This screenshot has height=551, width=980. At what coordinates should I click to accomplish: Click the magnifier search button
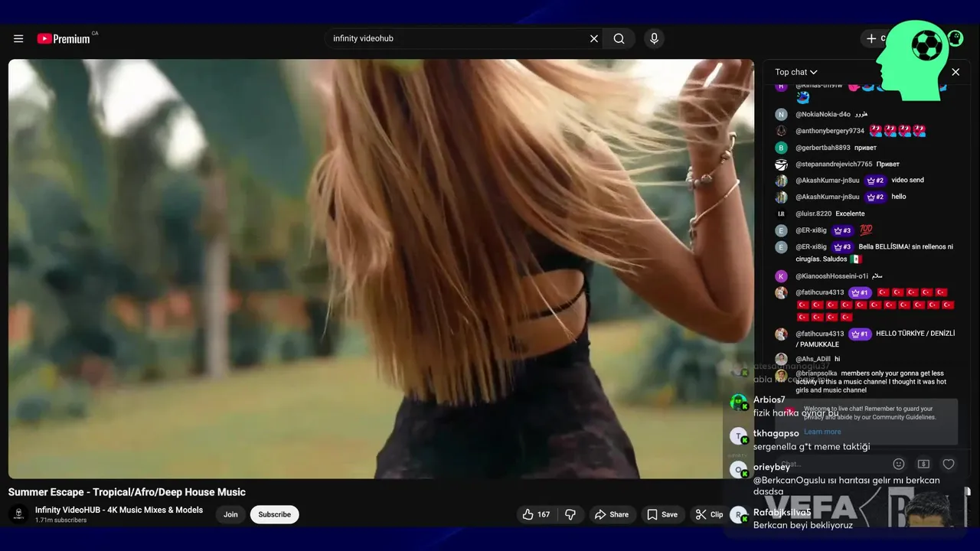619,38
